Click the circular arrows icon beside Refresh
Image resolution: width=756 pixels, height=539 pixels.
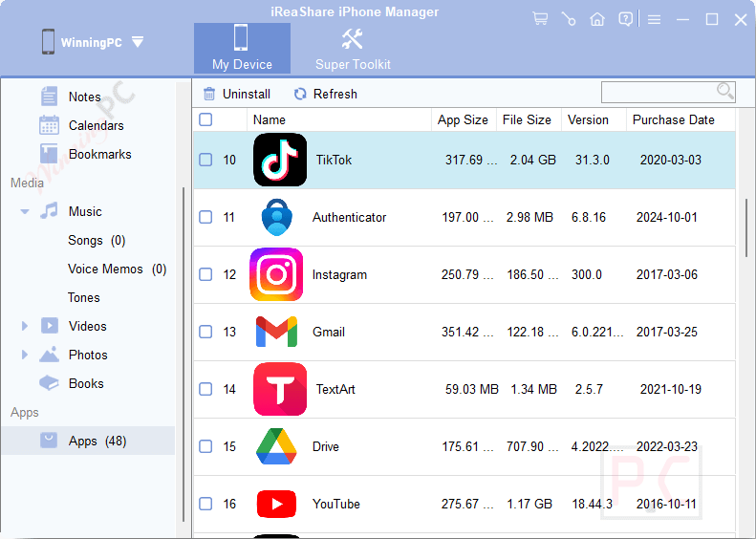click(300, 94)
